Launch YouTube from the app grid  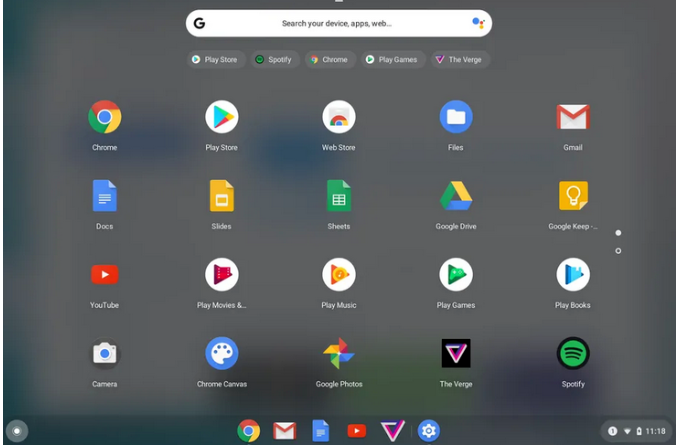[104, 274]
